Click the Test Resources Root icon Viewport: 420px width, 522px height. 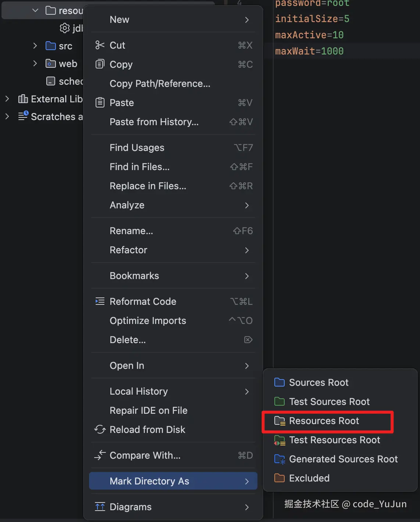[280, 440]
